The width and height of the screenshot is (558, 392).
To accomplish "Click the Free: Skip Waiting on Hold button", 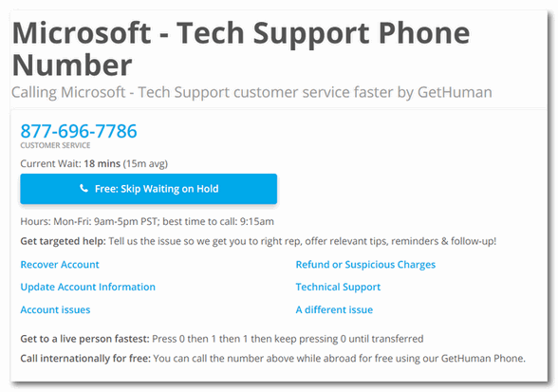I will coord(148,189).
